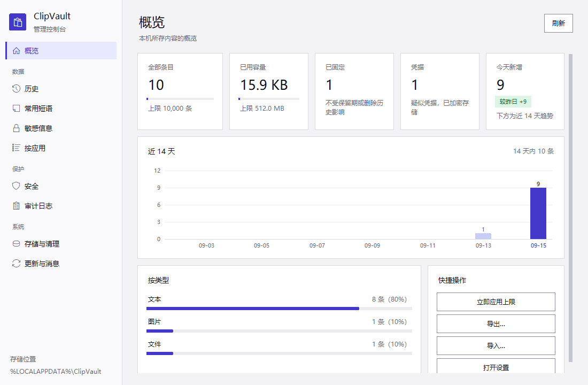Viewport: 588px width, 385px height.
Task: Click the 按类型 heading
Action: [158, 280]
